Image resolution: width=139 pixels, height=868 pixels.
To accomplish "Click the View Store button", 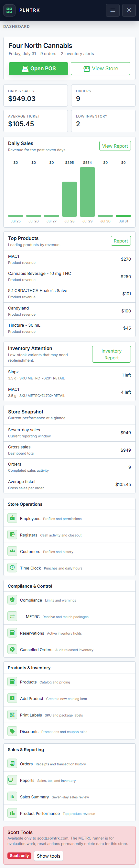I will [x=101, y=68].
